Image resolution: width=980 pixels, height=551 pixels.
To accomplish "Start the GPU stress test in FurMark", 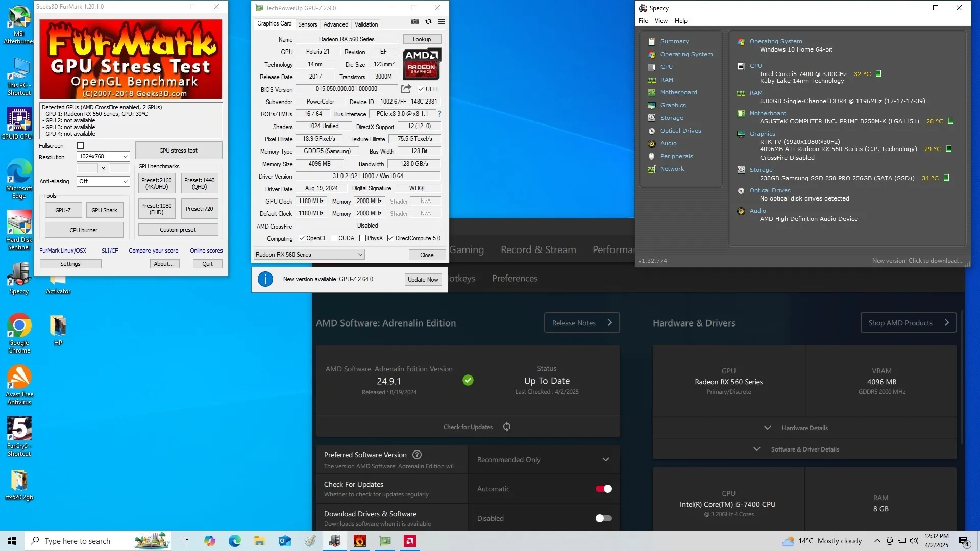I will pos(178,151).
